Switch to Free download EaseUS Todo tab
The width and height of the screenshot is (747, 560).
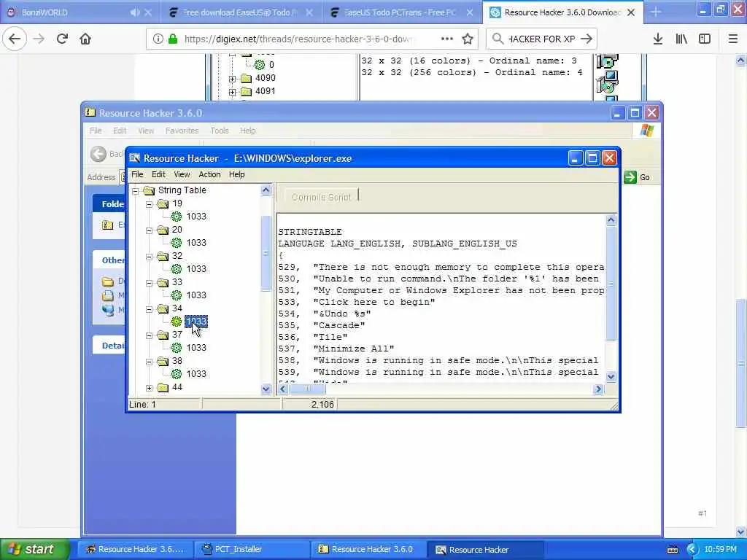(241, 12)
